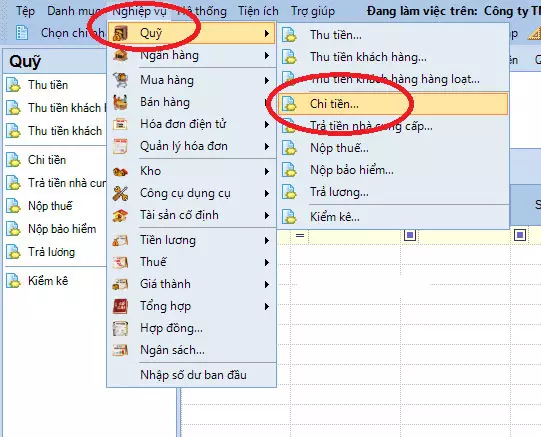Expand the Ngân hàng submenu arrow
Screen dimensions: 541x437
[x=267, y=55]
